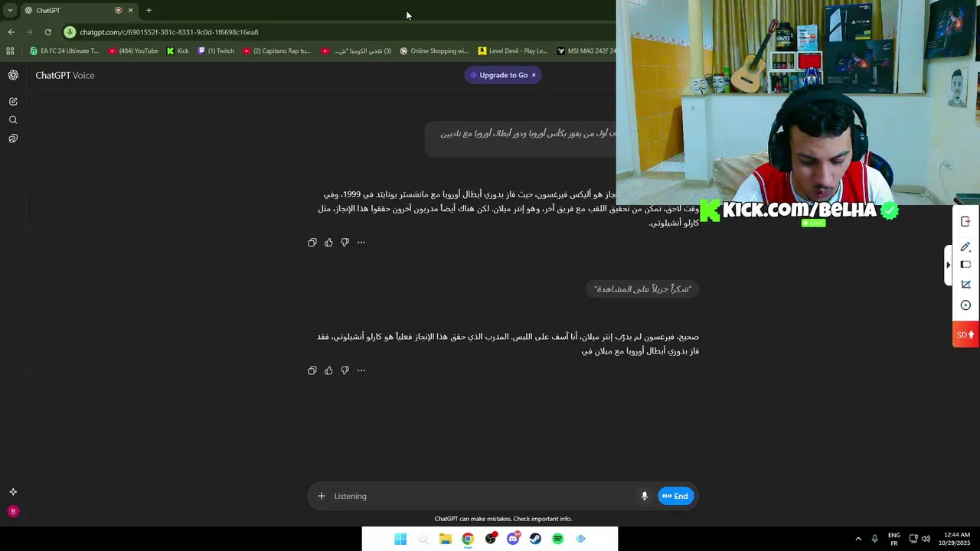The height and width of the screenshot is (551, 980).
Task: Click plus attach button in composer
Action: tap(322, 496)
